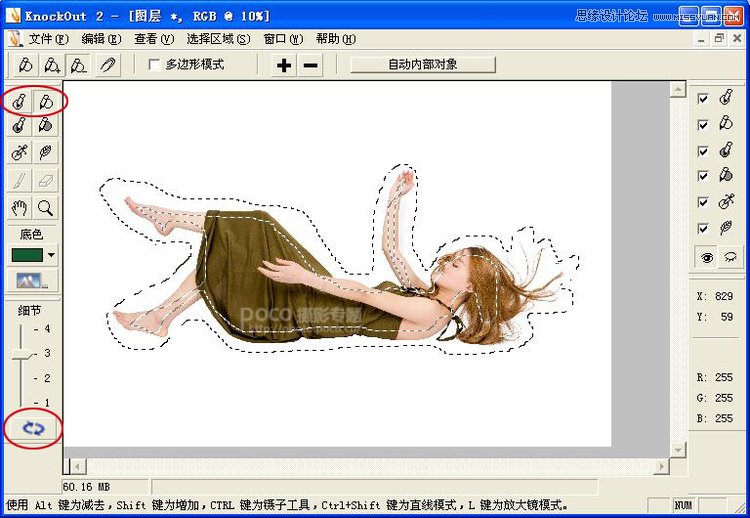Select the Inside Shadow Object tool in left toolbox
The image size is (750, 518).
click(x=19, y=126)
